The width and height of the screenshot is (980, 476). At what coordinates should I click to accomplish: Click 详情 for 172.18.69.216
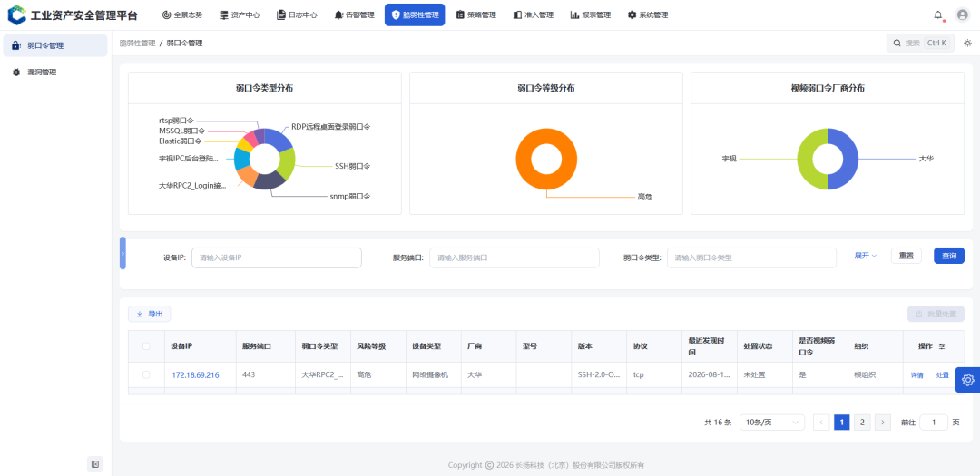916,375
